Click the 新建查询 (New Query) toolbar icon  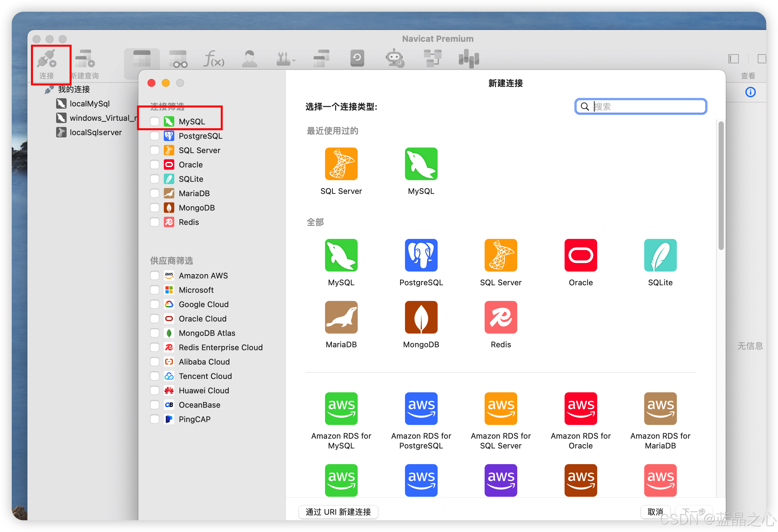[85, 59]
